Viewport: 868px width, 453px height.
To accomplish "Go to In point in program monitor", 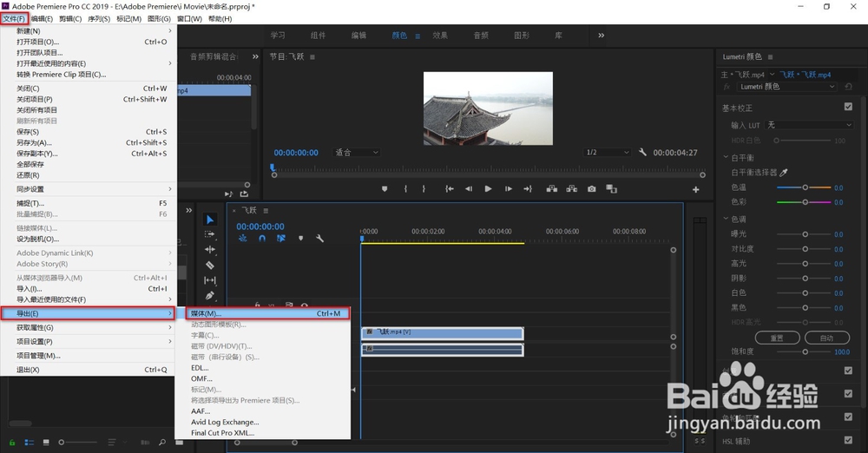I will (x=450, y=189).
